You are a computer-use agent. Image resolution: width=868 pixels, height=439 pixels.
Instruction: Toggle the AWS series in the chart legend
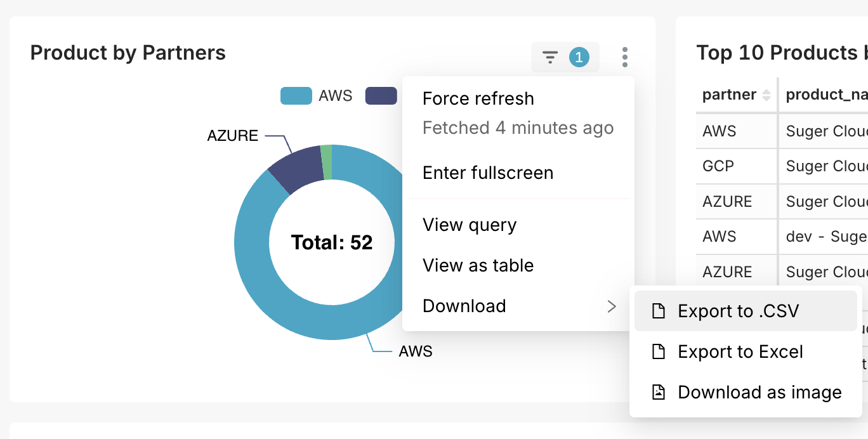point(317,96)
